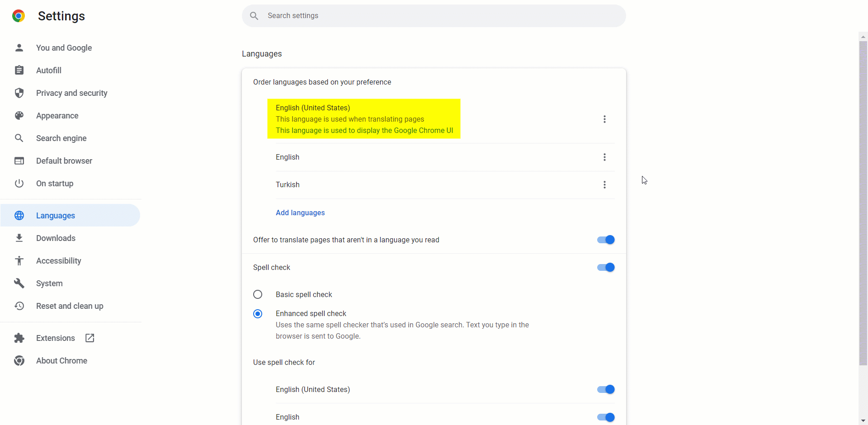This screenshot has width=868, height=425.
Task: Open the three-dot menu for Turkish
Action: 604,184
